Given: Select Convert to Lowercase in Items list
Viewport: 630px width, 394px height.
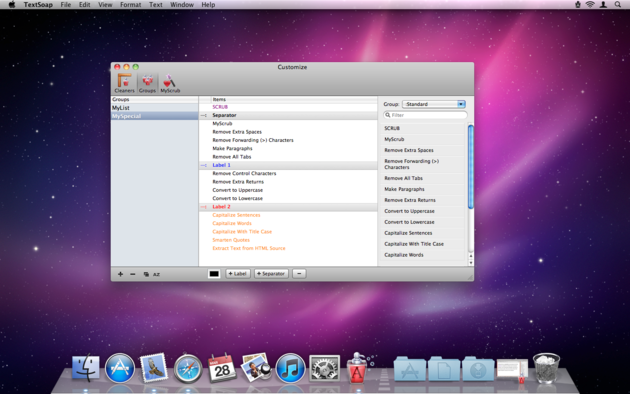Looking at the screenshot, I should pyautogui.click(x=237, y=198).
